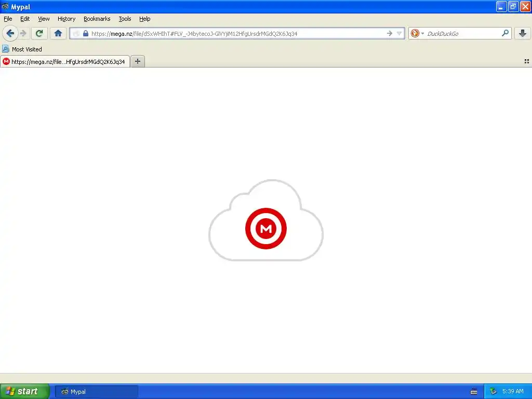Open the DuckDuckGo search engine selector
This screenshot has height=399, width=532.
pyautogui.click(x=417, y=33)
